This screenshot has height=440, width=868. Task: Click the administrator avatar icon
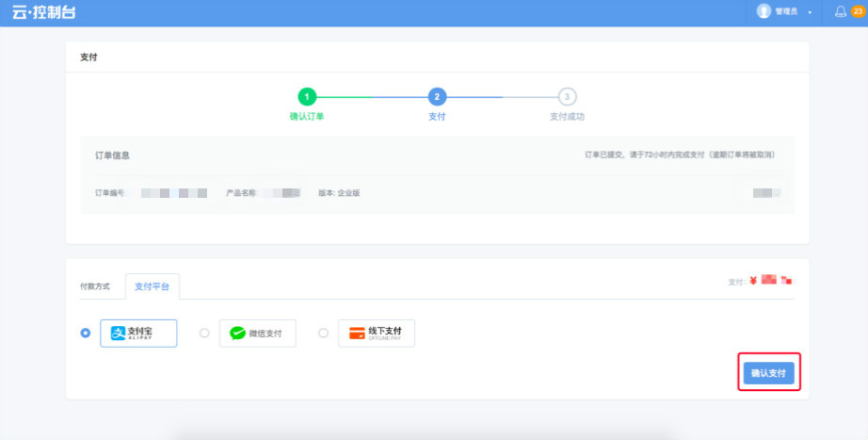[x=764, y=11]
